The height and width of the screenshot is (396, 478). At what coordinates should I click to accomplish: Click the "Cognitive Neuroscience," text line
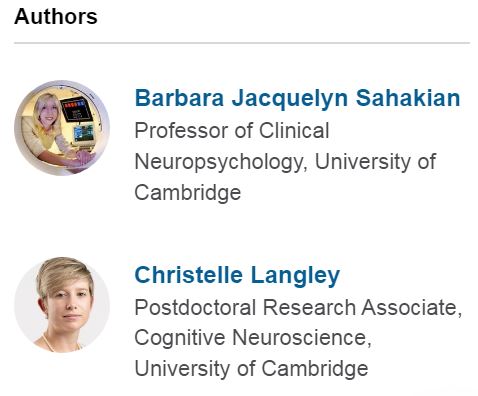pos(253,338)
